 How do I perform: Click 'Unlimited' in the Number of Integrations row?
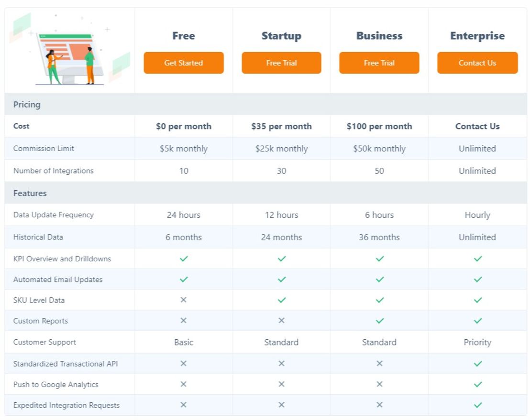click(x=477, y=171)
